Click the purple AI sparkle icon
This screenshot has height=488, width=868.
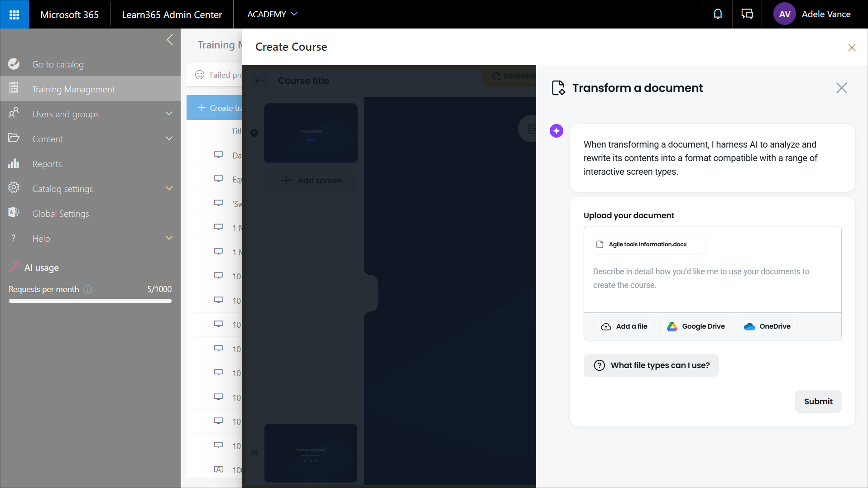(x=556, y=131)
